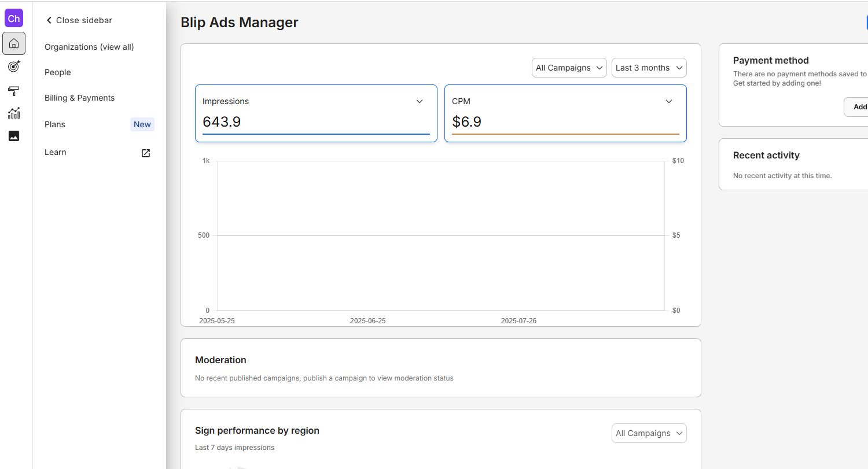Click the Impressions value 643.9

pos(222,122)
